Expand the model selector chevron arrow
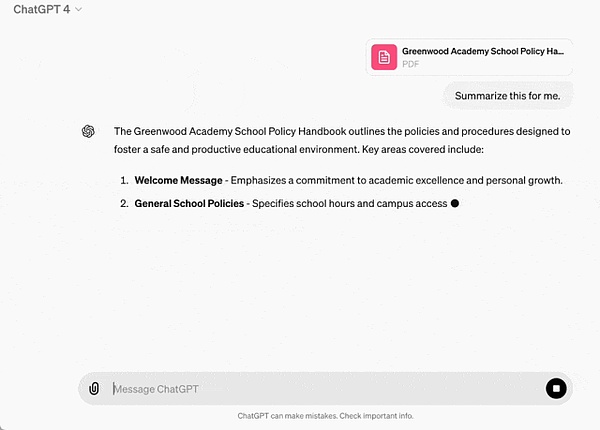 pyautogui.click(x=78, y=9)
